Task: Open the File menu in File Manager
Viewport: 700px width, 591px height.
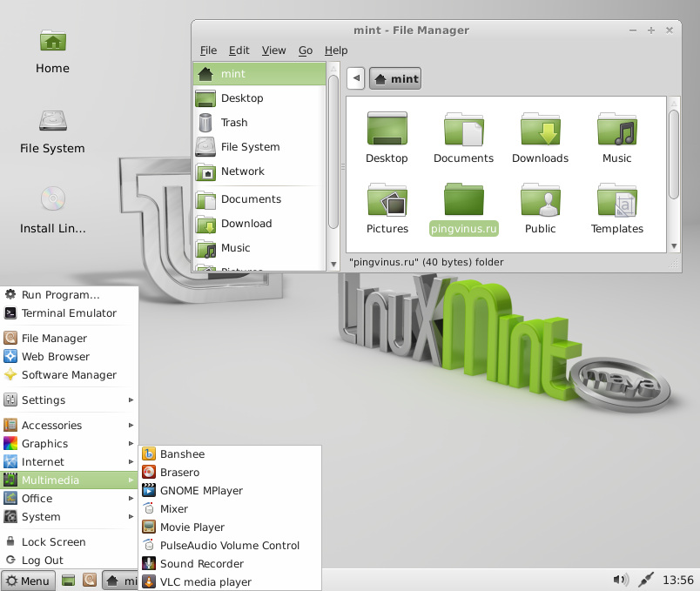Action: (x=208, y=50)
